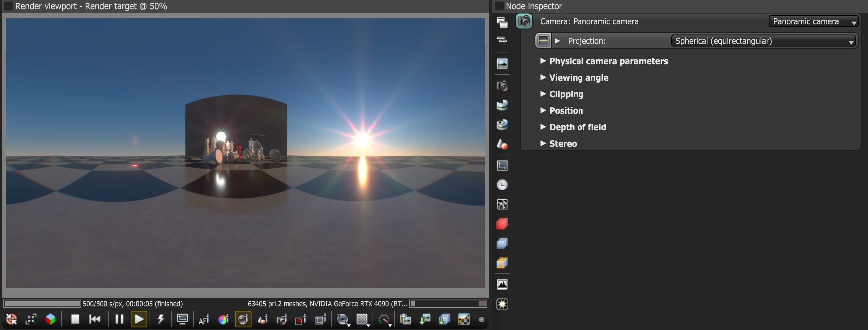Pause the current render
The image size is (868, 330).
(119, 319)
